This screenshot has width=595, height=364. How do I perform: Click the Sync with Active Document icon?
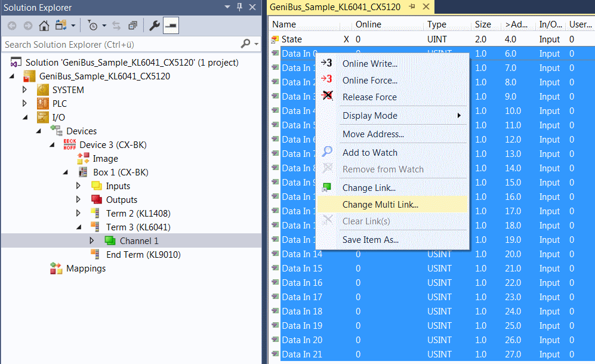[116, 26]
